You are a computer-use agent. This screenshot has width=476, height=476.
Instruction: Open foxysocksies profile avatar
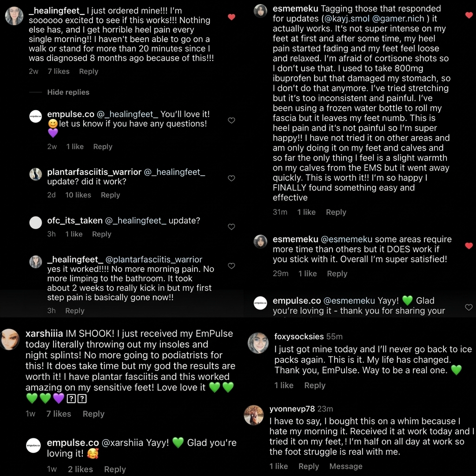click(x=258, y=343)
